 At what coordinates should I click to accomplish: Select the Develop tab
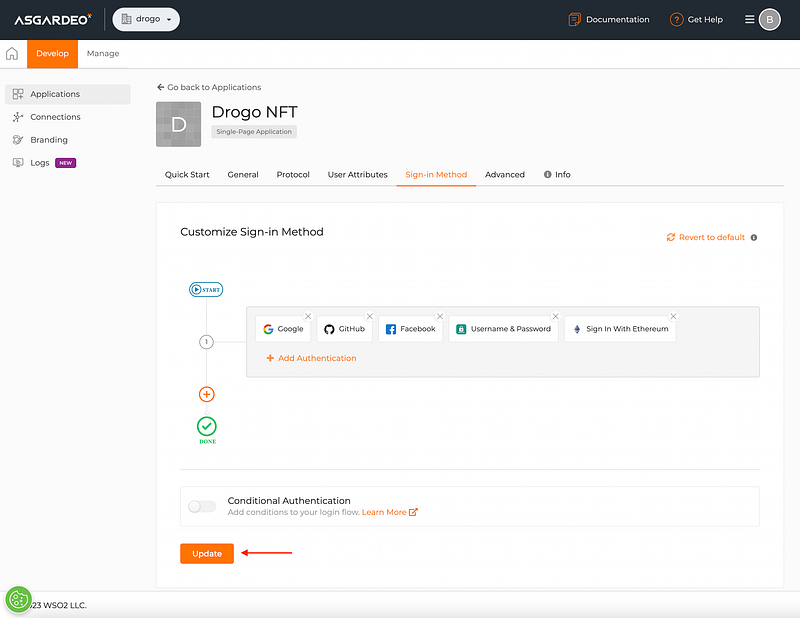pyautogui.click(x=53, y=54)
